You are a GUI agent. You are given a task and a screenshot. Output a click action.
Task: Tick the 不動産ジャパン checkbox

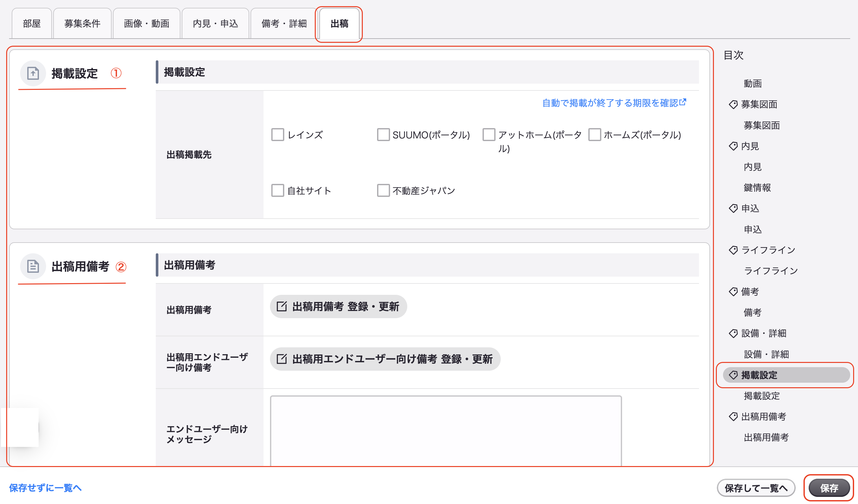click(x=383, y=191)
